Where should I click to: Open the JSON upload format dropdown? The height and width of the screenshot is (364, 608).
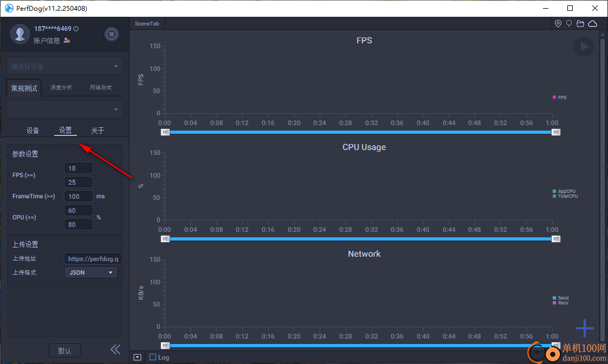click(90, 272)
